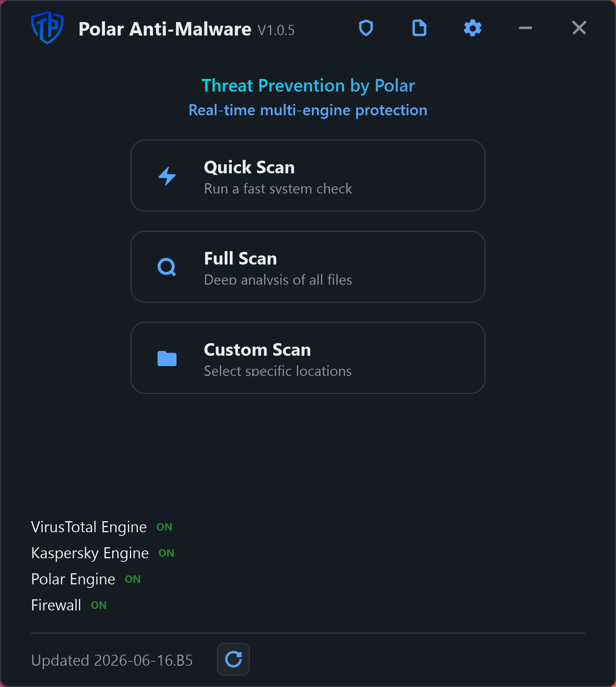Toggle Kaspersky Engine ON status

166,553
